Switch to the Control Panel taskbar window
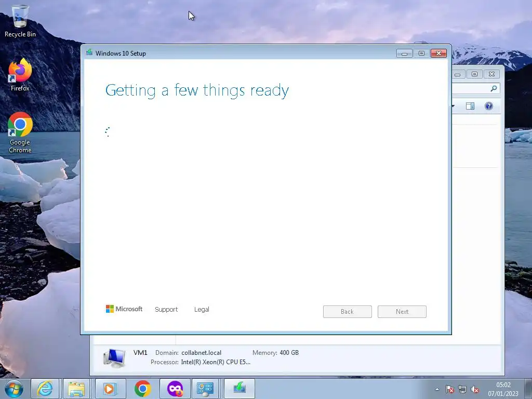The image size is (532, 399). pyautogui.click(x=205, y=389)
